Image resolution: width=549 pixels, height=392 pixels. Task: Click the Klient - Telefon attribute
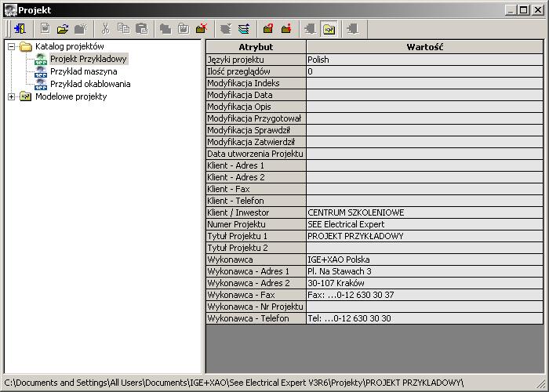256,201
